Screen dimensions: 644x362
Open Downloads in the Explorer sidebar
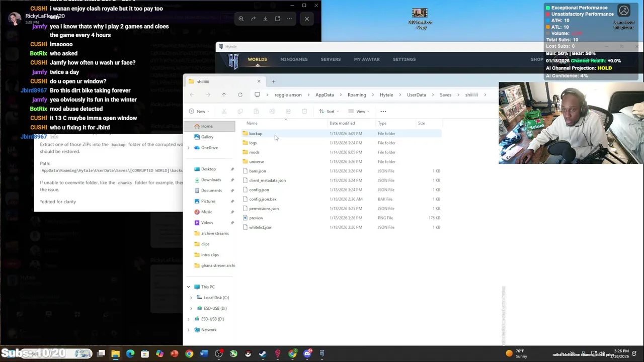tap(211, 180)
